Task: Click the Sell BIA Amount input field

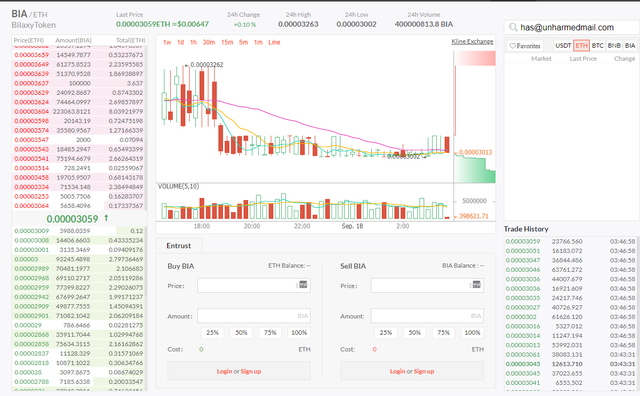Action: pos(427,316)
